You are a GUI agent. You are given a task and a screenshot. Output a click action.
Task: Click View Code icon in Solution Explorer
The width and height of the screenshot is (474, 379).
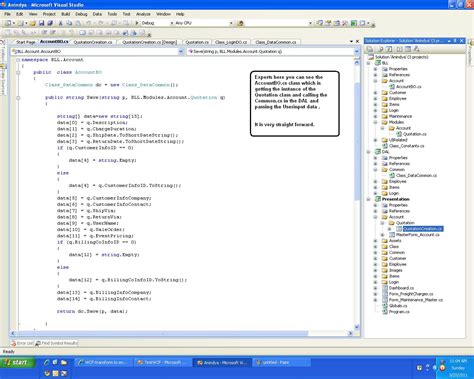[399, 49]
